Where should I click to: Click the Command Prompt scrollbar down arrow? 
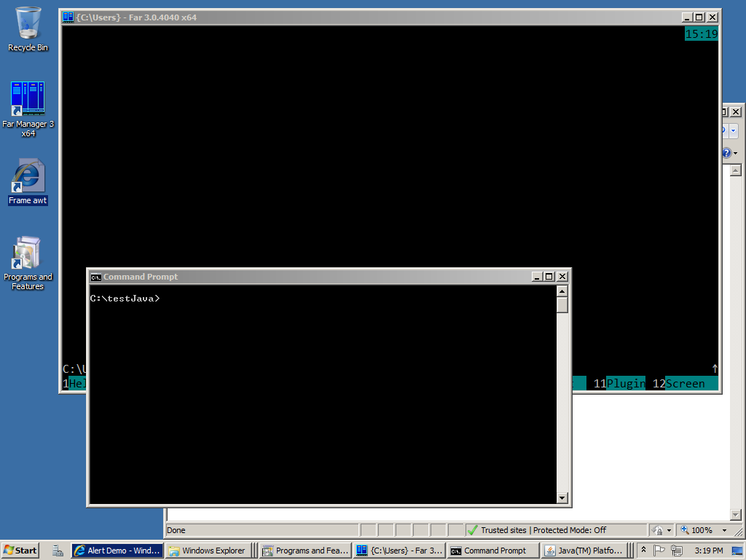coord(562,497)
